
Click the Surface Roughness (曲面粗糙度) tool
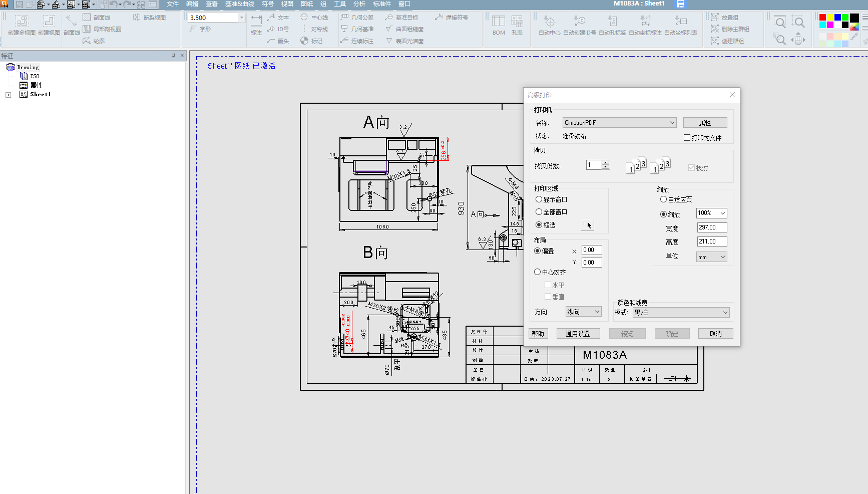404,29
